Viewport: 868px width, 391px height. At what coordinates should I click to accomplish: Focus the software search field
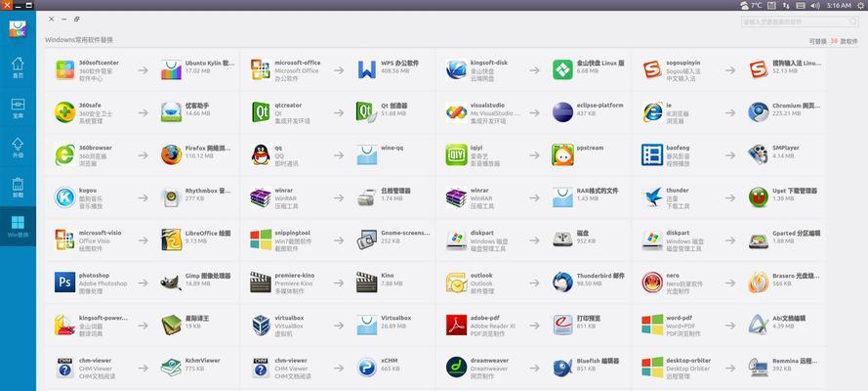800,22
